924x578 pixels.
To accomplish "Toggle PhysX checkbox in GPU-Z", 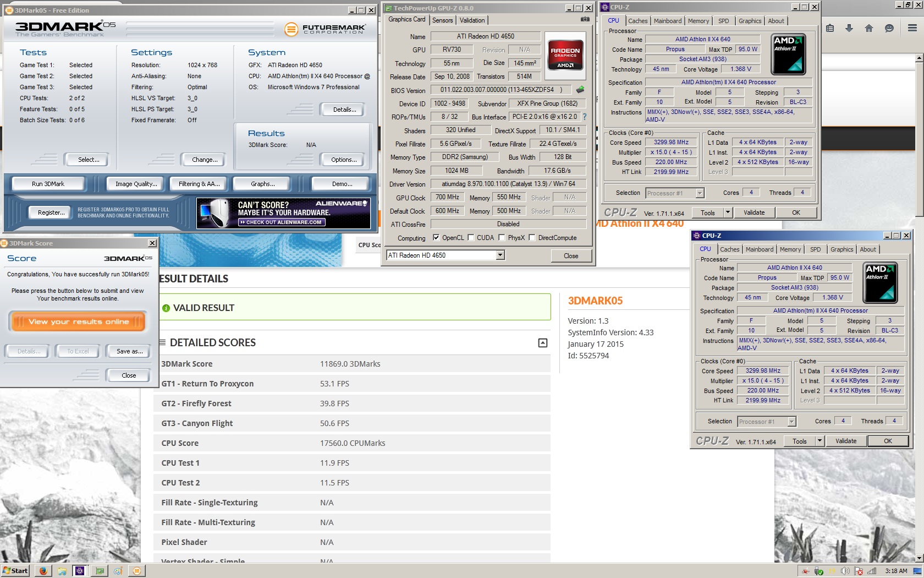I will (502, 238).
